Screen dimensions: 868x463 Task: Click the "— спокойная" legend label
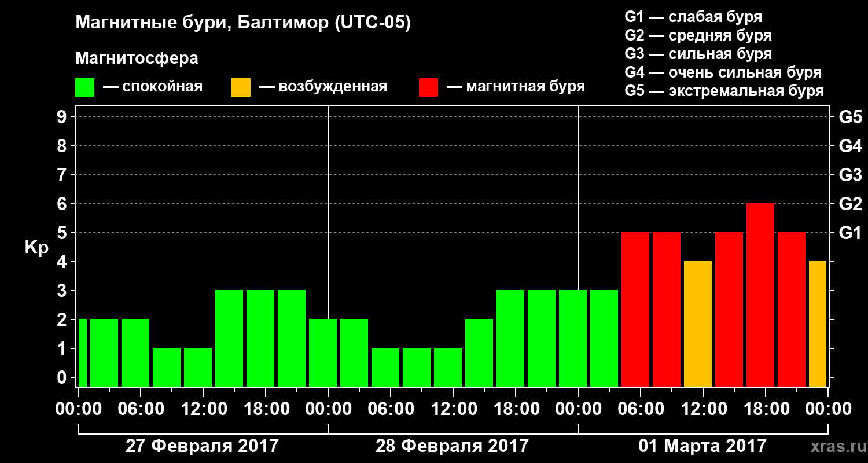(152, 87)
